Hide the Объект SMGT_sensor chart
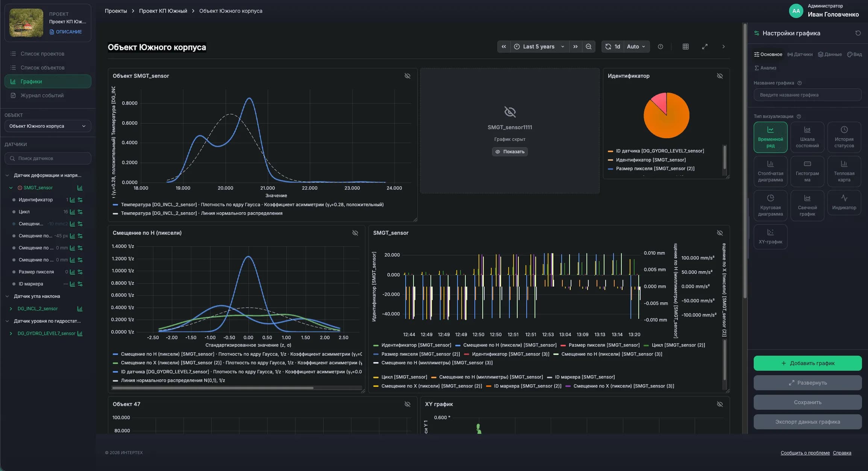The height and width of the screenshot is (471, 868). (407, 76)
